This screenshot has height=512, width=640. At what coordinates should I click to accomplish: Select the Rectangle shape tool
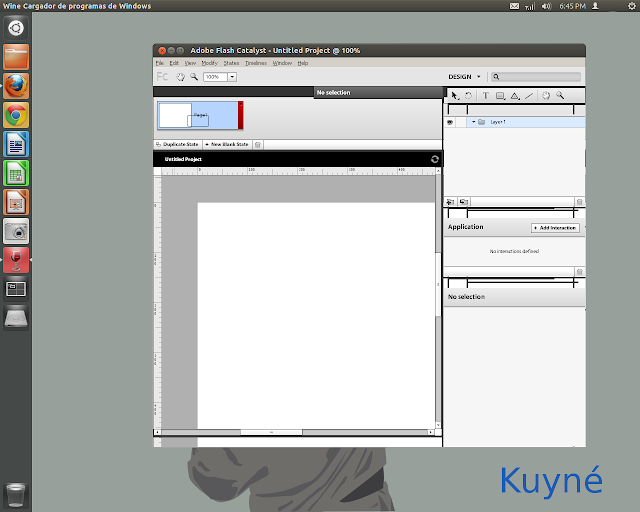coord(500,96)
